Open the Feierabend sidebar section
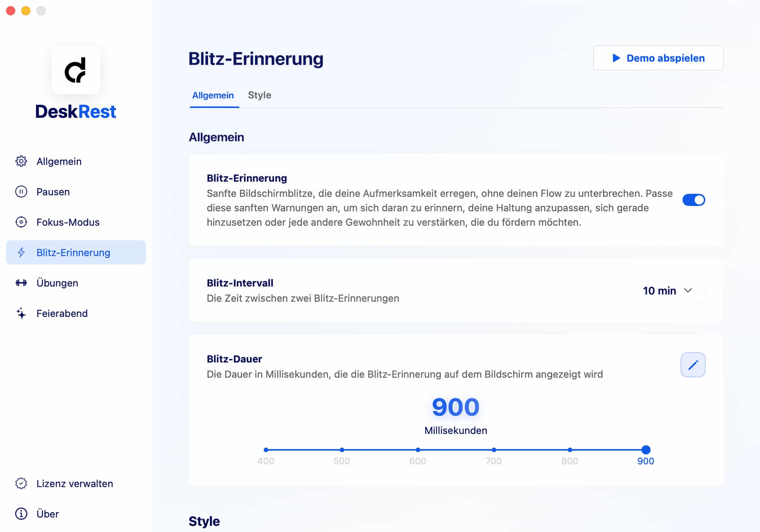The width and height of the screenshot is (760, 532). tap(62, 313)
